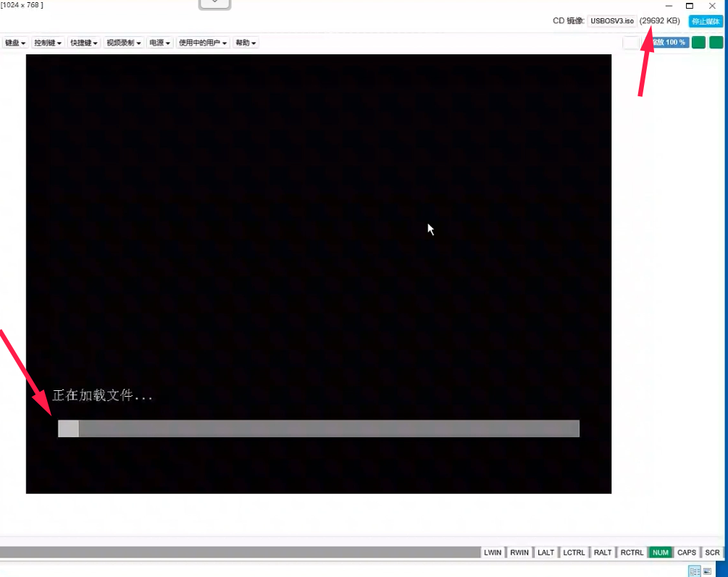Screen dimensions: 728x577
Task: Toggle the CAPS lock key indicator
Action: coord(686,552)
